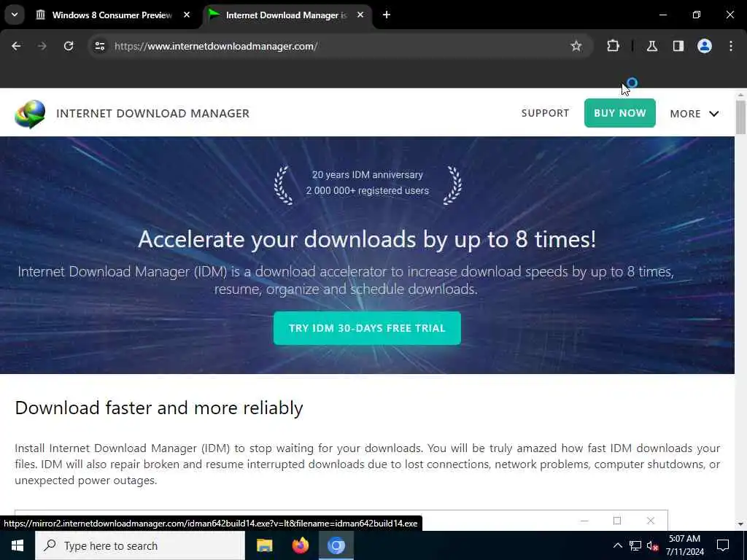The height and width of the screenshot is (560, 747).
Task: Open Chrome Labs flask icon
Action: tap(652, 46)
